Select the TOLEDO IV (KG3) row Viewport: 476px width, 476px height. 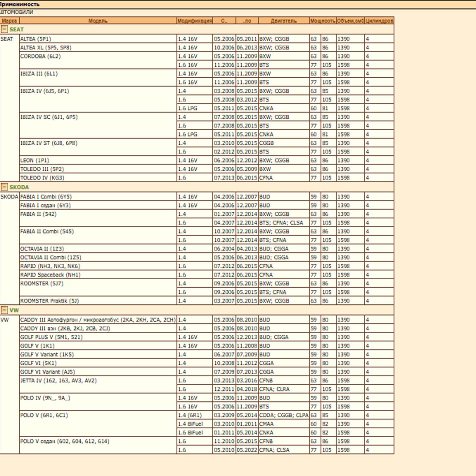42,178
